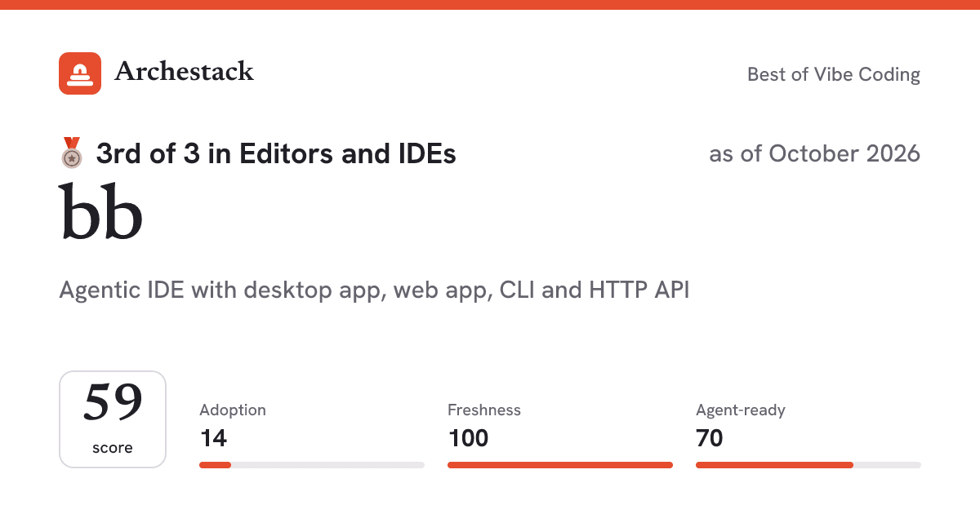Click the Freshness label
This screenshot has height=514, width=980.
[x=484, y=410]
